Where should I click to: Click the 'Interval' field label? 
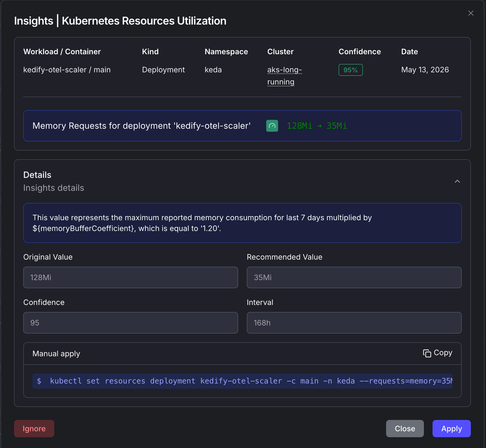[260, 302]
